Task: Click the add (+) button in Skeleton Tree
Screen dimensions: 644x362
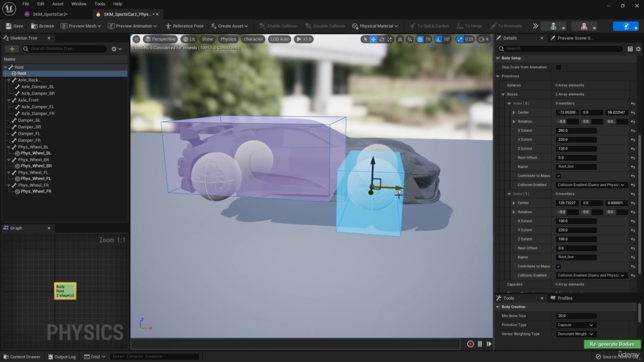Action: [x=12, y=49]
